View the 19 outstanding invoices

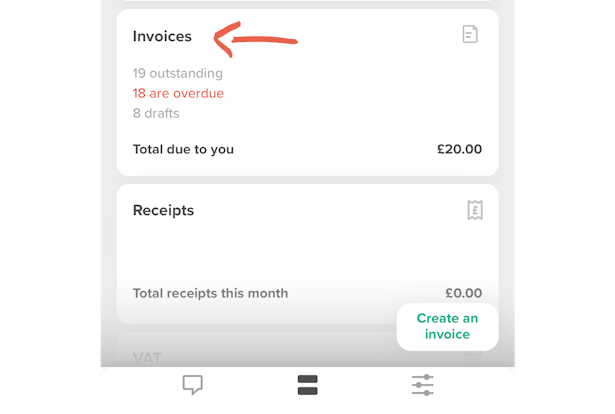coord(178,73)
